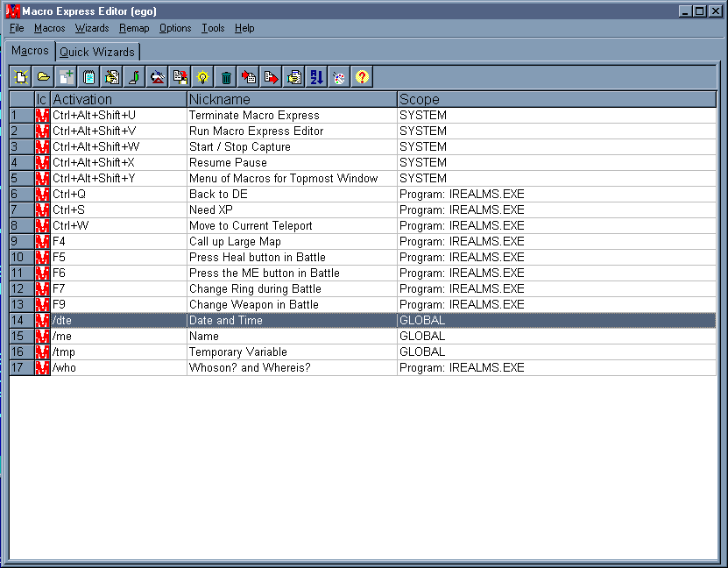The width and height of the screenshot is (728, 568).
Task: Click the New Macro file icon in toolbar
Action: click(21, 76)
